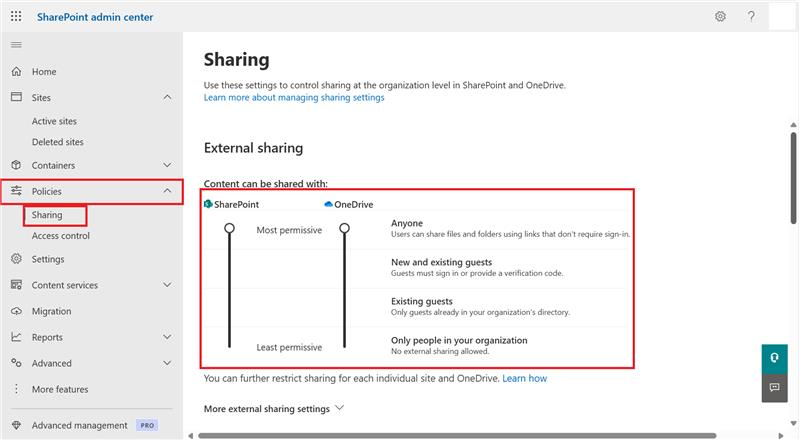800x440 pixels.
Task: Expand the Advanced section chevron
Action: 167,363
